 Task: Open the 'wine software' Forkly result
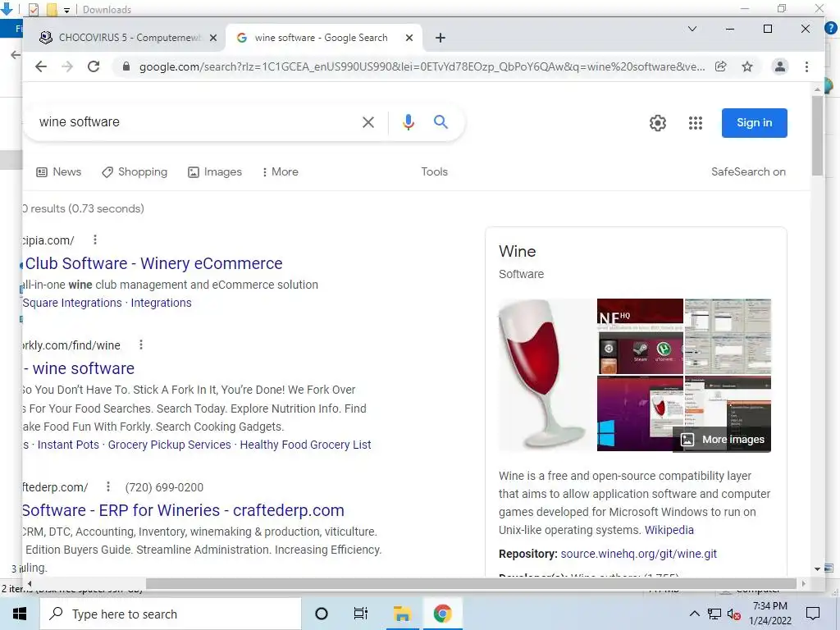point(80,368)
